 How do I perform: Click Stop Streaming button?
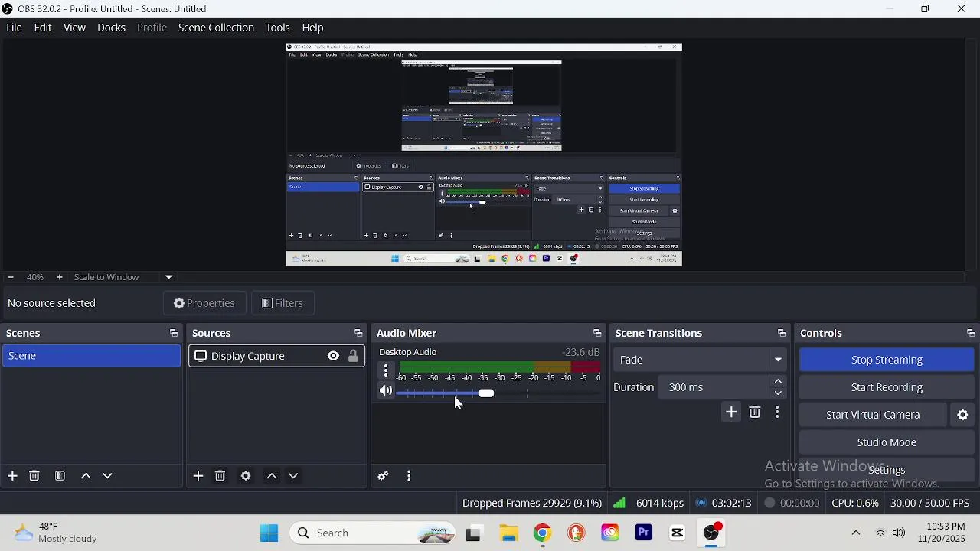887,360
